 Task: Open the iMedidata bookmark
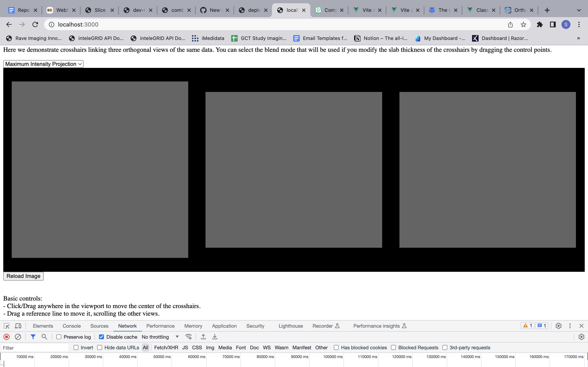(208, 38)
